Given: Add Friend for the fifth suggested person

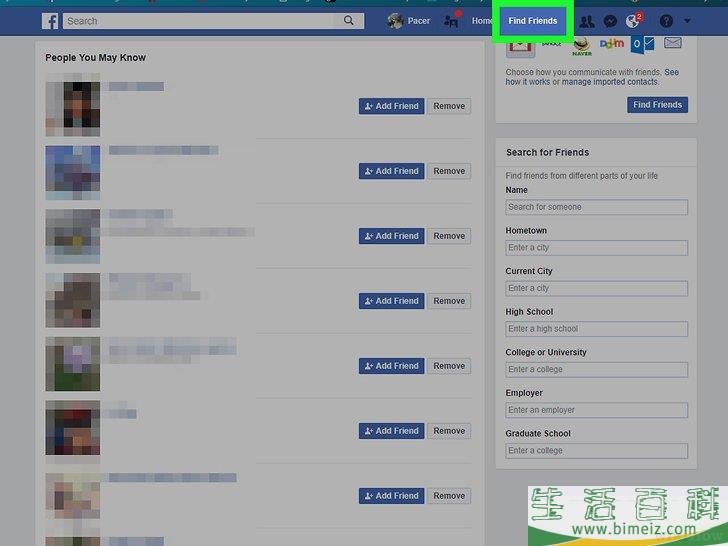Looking at the screenshot, I should (x=391, y=366).
